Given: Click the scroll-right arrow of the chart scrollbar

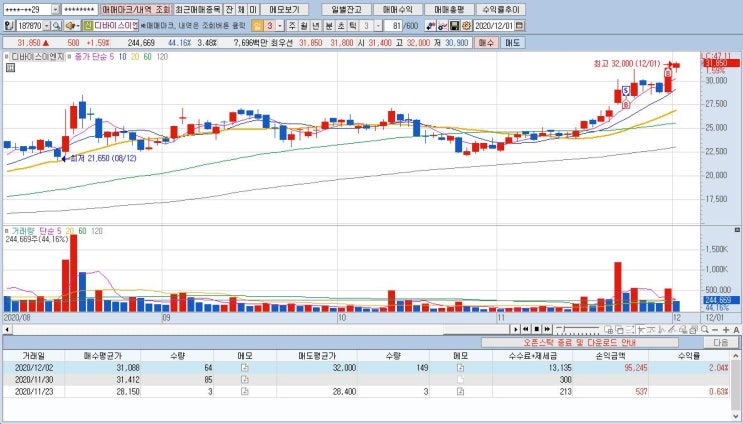Looking at the screenshot, I should point(516,329).
